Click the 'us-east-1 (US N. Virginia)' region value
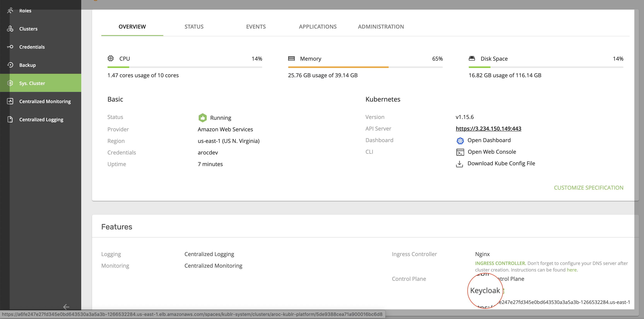Screen dimensions: 644x319 tap(229, 141)
